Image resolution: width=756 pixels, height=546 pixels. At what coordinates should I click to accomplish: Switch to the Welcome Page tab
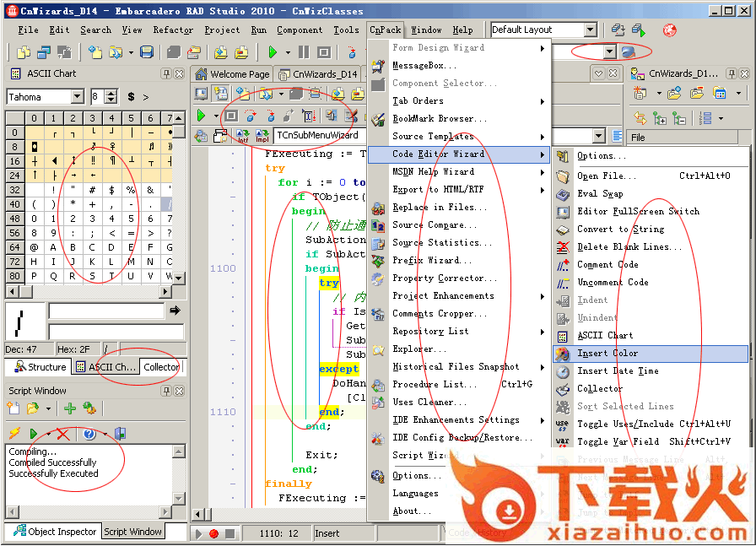click(232, 74)
